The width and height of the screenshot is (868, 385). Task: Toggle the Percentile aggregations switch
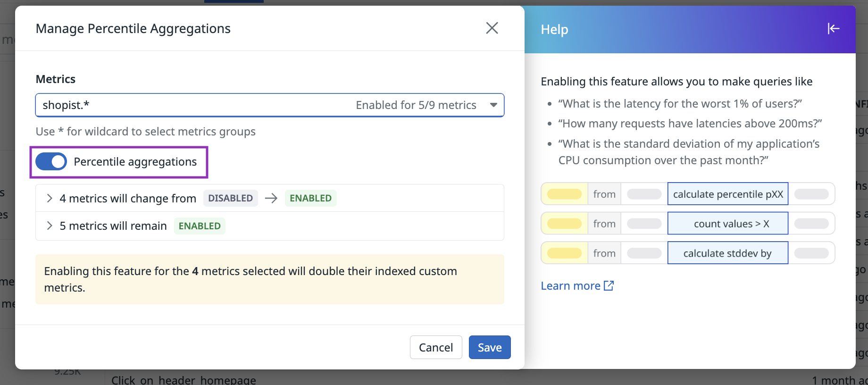tap(51, 162)
